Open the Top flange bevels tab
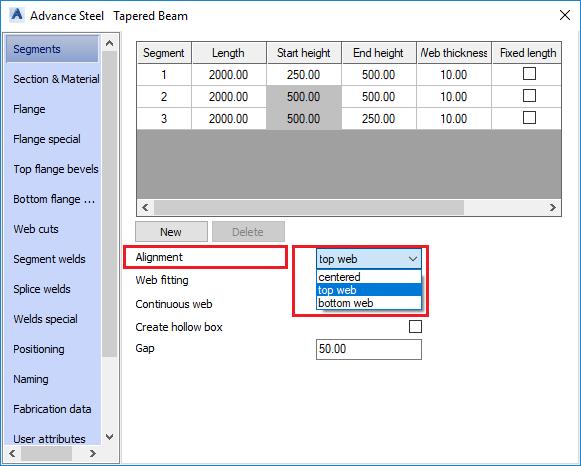 [x=56, y=169]
